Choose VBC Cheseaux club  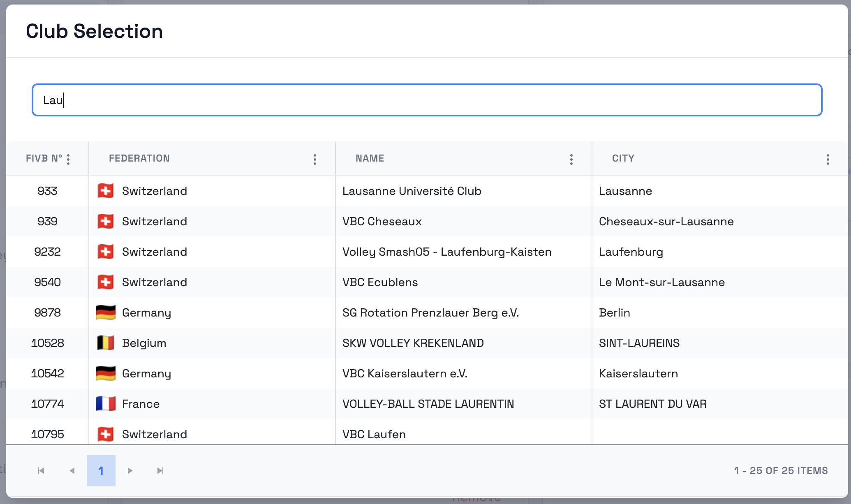382,221
